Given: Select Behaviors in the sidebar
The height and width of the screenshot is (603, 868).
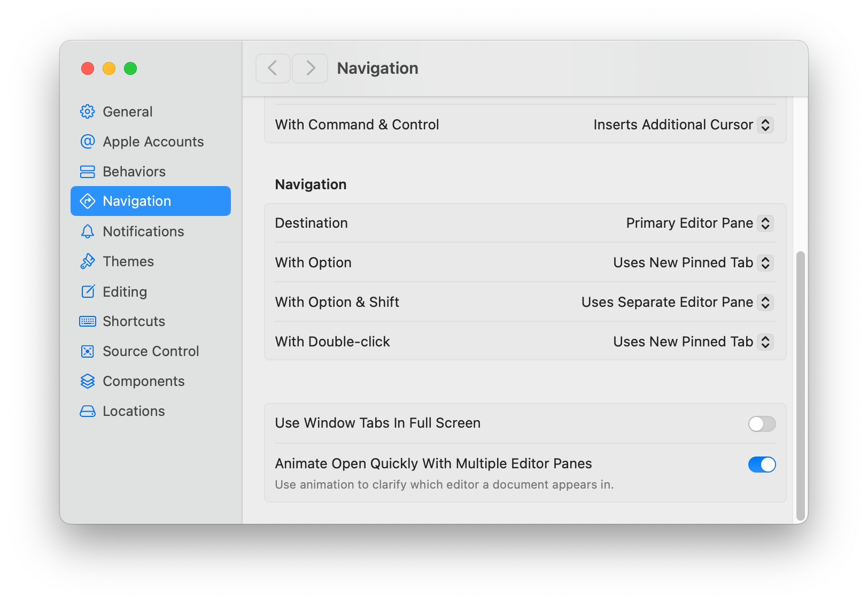Looking at the screenshot, I should click(151, 172).
